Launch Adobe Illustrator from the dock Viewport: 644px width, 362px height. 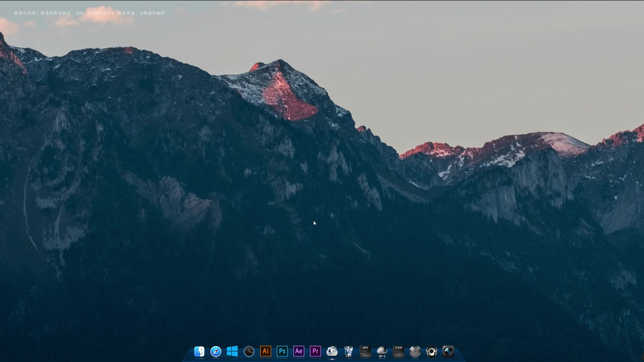click(x=265, y=351)
